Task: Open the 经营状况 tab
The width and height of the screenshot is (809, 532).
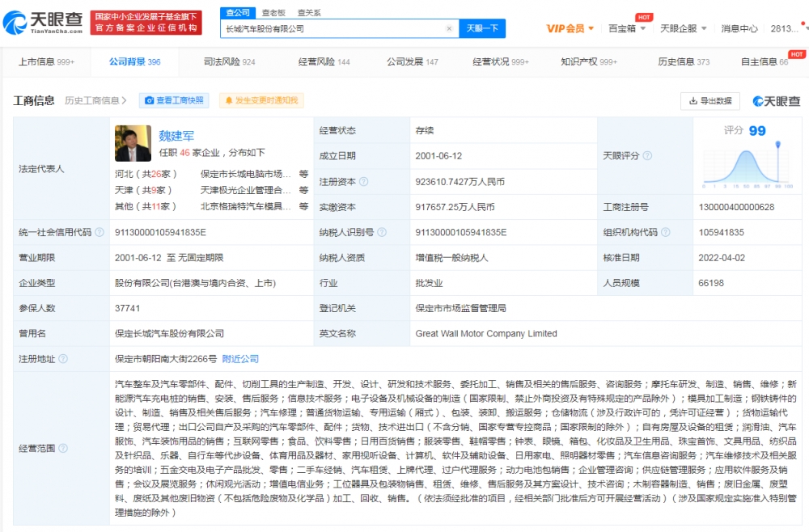Action: click(501, 62)
